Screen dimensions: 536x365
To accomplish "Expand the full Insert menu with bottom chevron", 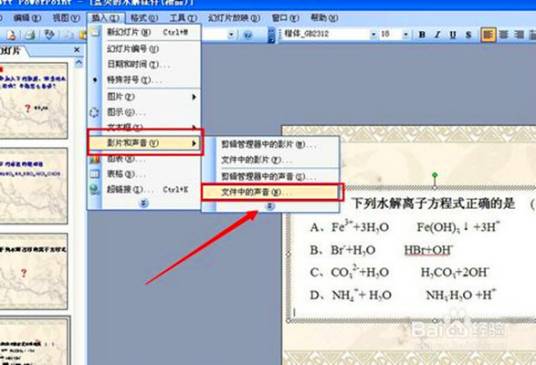I will tap(144, 204).
